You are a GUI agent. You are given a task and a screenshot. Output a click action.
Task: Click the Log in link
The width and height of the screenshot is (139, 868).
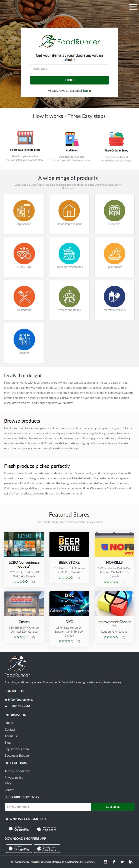pyautogui.click(x=87, y=91)
